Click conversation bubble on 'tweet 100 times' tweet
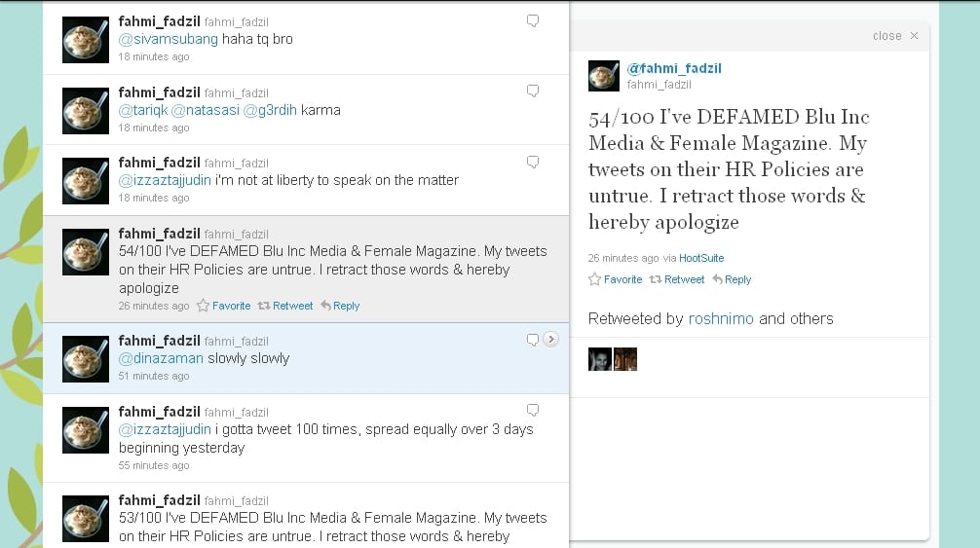 (x=533, y=410)
